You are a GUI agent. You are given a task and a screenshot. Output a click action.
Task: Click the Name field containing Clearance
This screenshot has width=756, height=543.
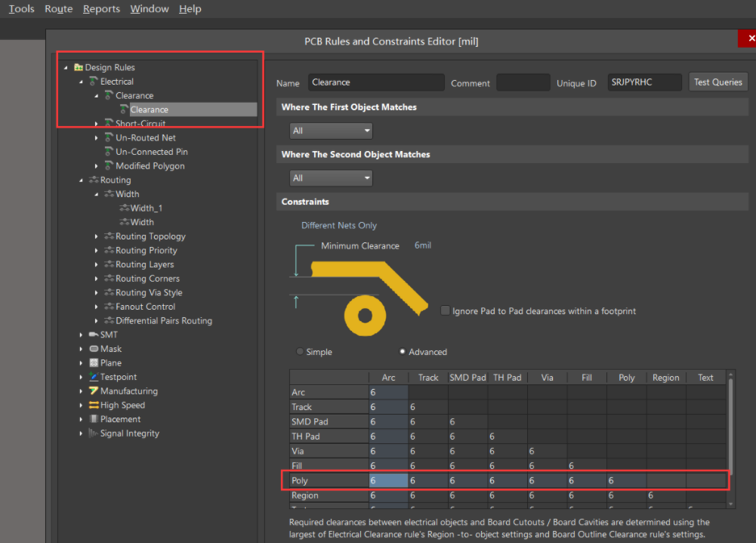pos(376,82)
